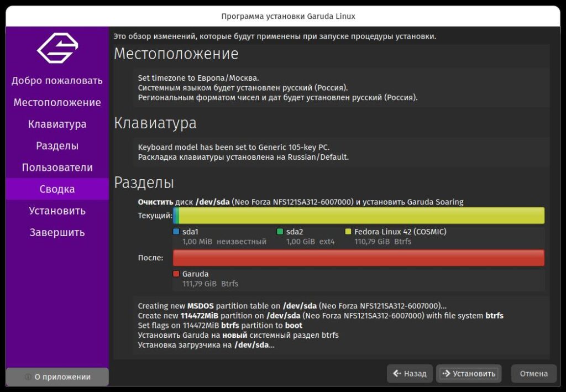Click 'Create new 114472MiB partition' line
The width and height of the screenshot is (566, 392).
point(321,316)
